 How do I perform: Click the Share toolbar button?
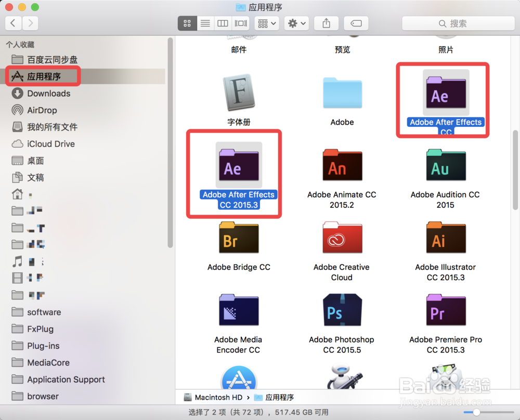coord(327,23)
